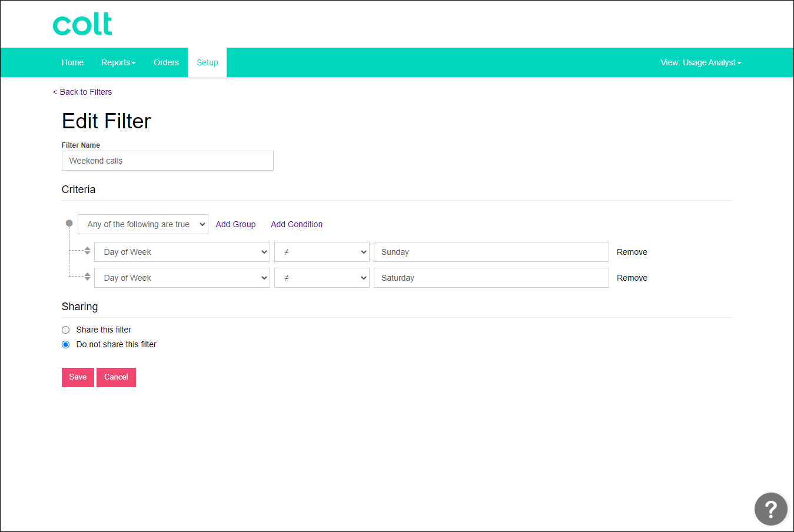This screenshot has height=532, width=794.
Task: Remove the Sunday condition
Action: (632, 252)
